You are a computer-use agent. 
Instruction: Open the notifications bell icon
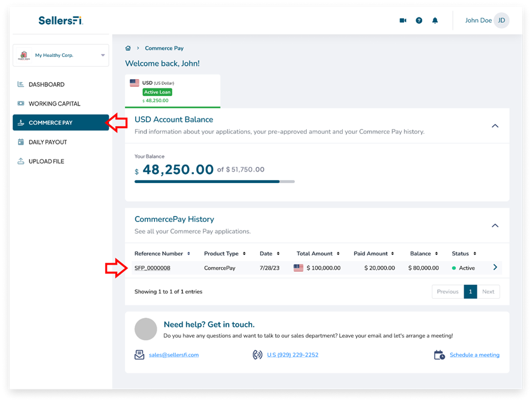click(x=435, y=20)
